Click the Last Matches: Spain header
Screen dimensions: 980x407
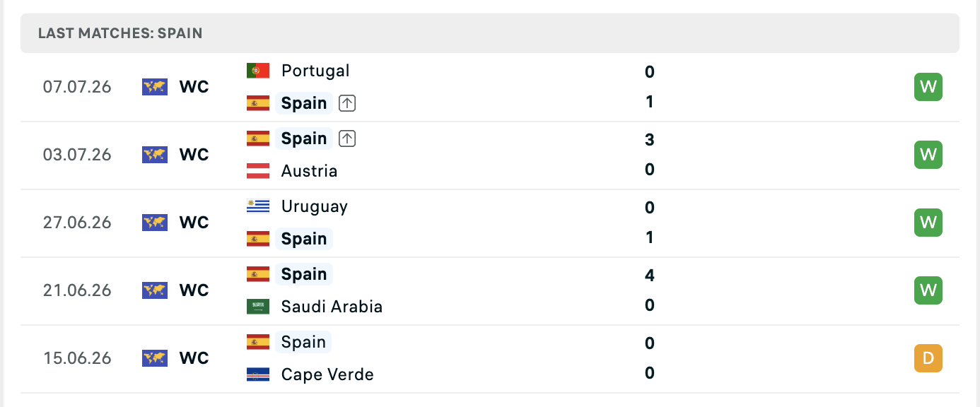[x=120, y=33]
